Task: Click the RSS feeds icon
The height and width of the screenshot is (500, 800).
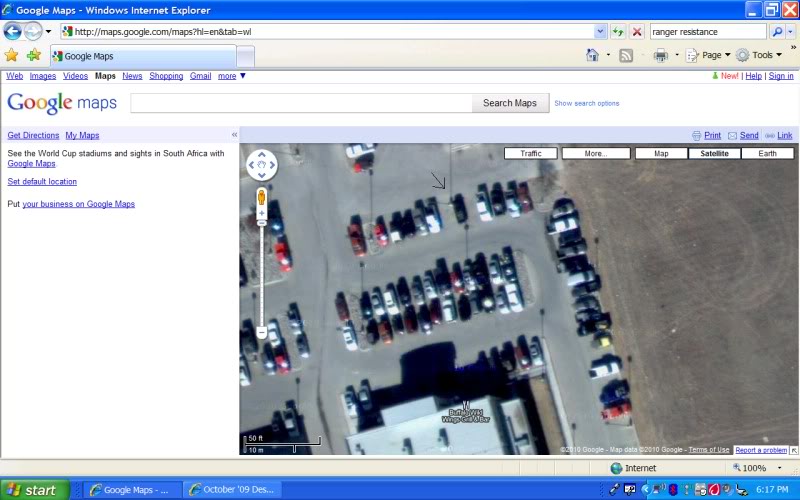Action: coord(626,55)
